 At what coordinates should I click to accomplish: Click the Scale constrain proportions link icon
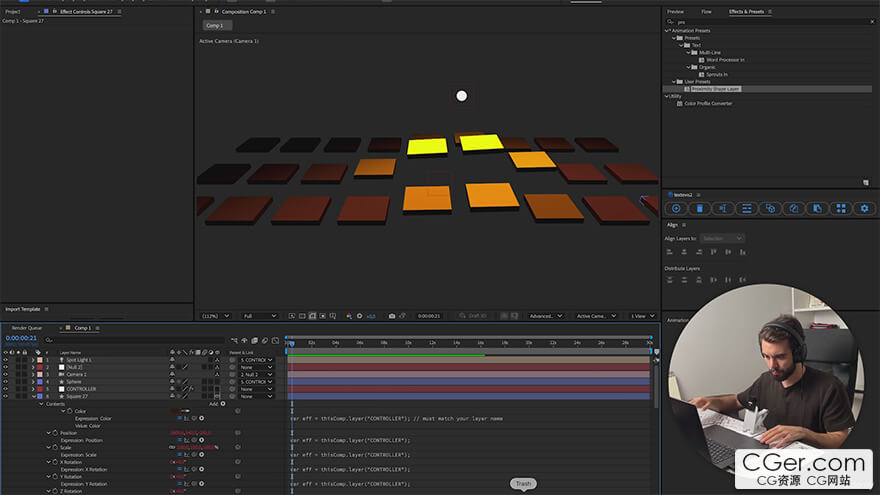click(x=173, y=447)
